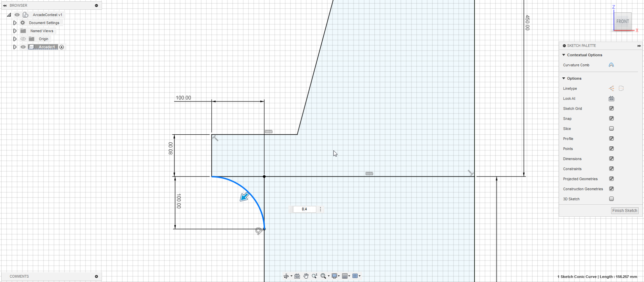Toggle the Snap checkbox
644x282 pixels.
pyautogui.click(x=611, y=119)
